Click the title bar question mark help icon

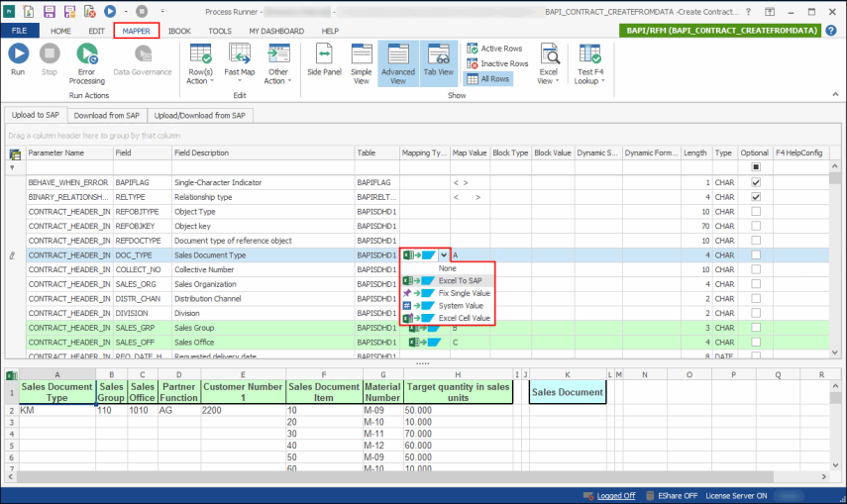click(x=748, y=11)
